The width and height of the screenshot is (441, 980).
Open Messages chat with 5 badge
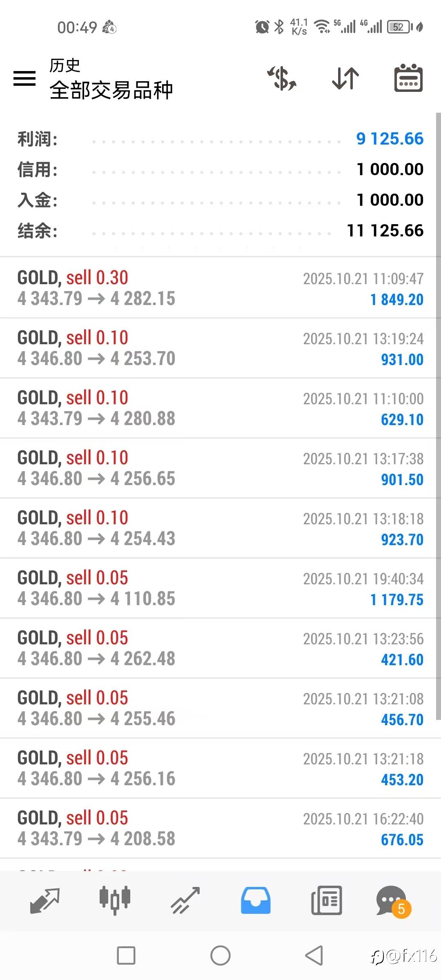point(392,900)
